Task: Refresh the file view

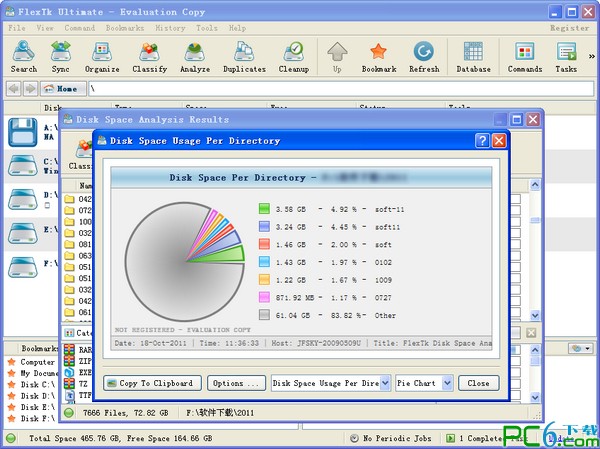Action: (x=424, y=57)
